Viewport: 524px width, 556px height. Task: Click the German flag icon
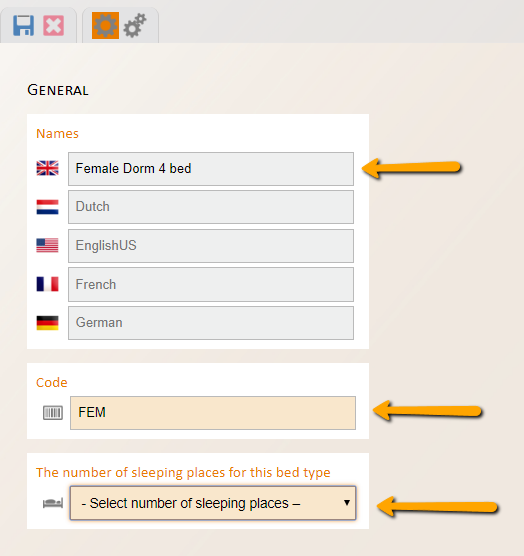(48, 323)
